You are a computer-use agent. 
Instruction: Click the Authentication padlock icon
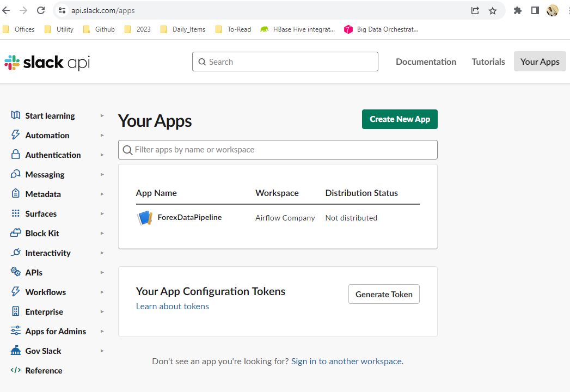point(15,155)
